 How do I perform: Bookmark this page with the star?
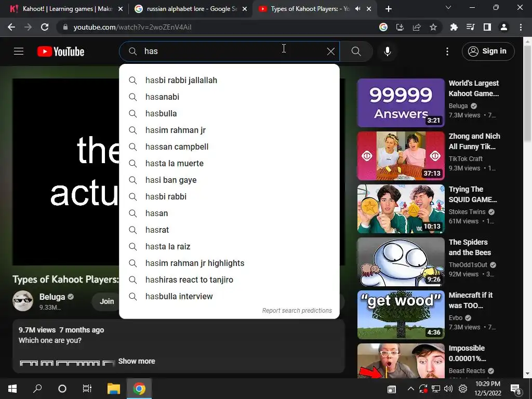click(x=433, y=27)
